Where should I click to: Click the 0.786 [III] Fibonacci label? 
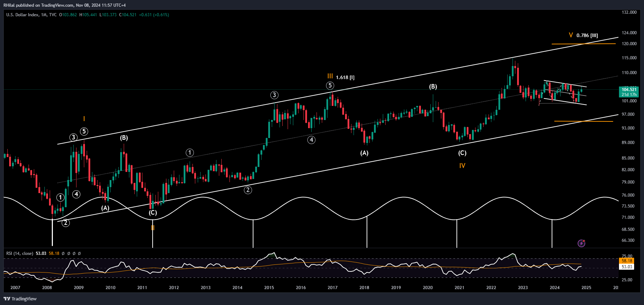click(587, 36)
